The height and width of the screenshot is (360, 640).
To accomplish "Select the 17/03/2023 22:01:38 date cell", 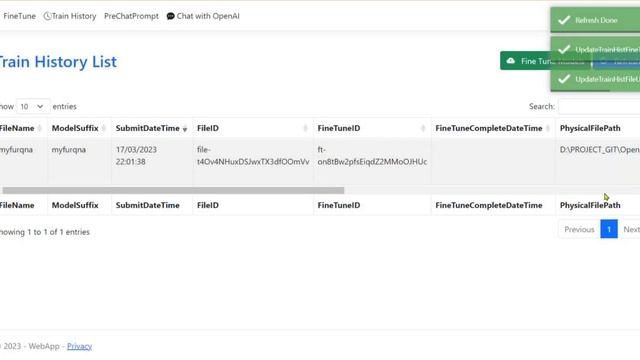I will point(152,161).
